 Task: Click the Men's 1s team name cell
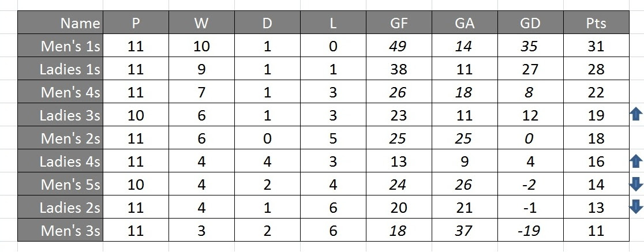[61, 46]
